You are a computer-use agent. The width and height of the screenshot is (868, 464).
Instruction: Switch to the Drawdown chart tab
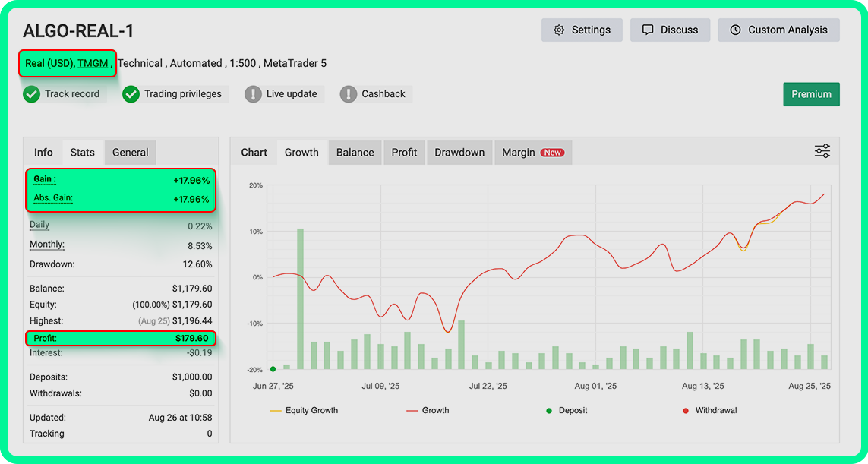(x=459, y=153)
